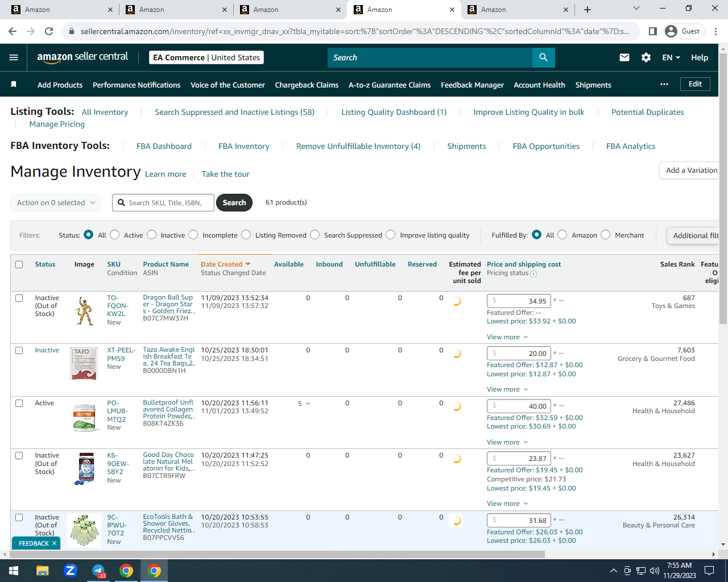Open Feedback Manager
The width and height of the screenshot is (728, 582).
(x=472, y=85)
